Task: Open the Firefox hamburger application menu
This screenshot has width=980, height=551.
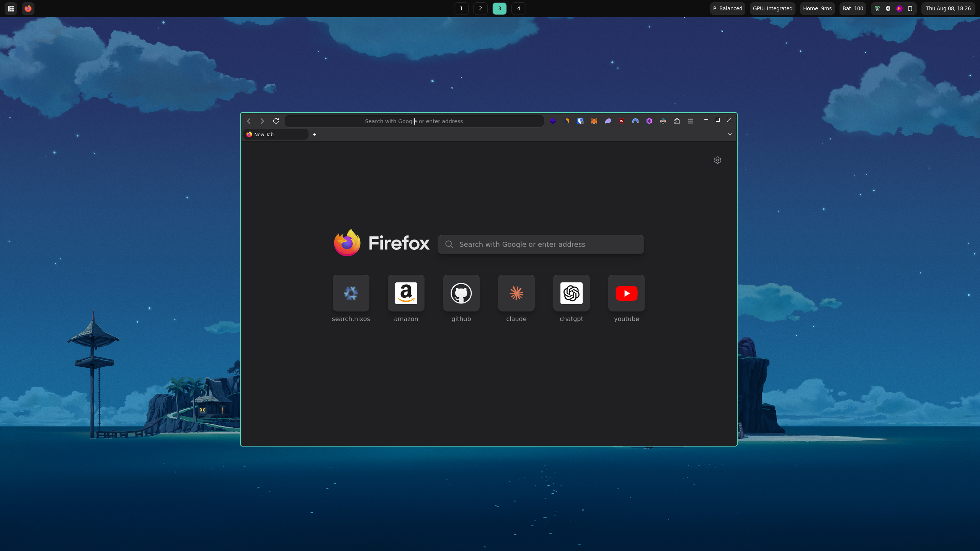Action: click(691, 121)
